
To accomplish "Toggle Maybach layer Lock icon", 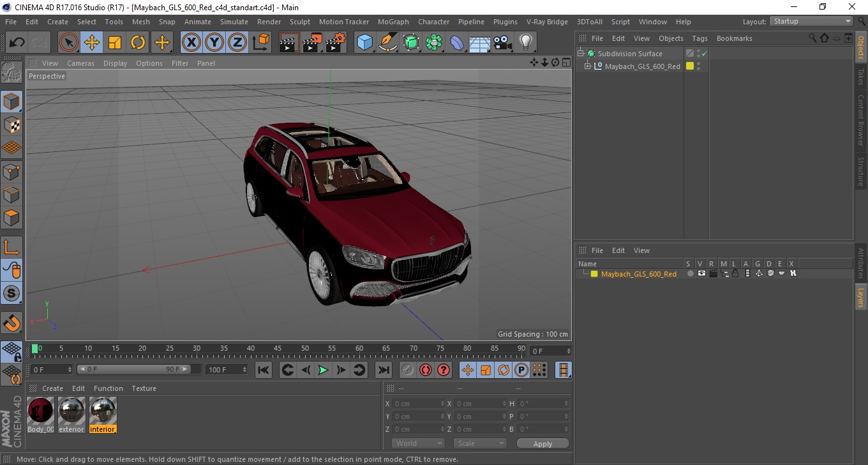I will click(735, 273).
